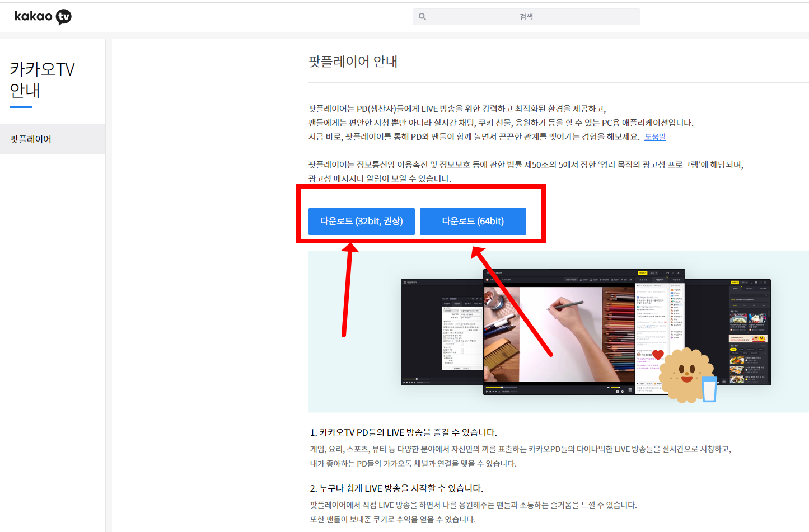
Task: Click the magnifier icon in the search bar
Action: (x=422, y=16)
